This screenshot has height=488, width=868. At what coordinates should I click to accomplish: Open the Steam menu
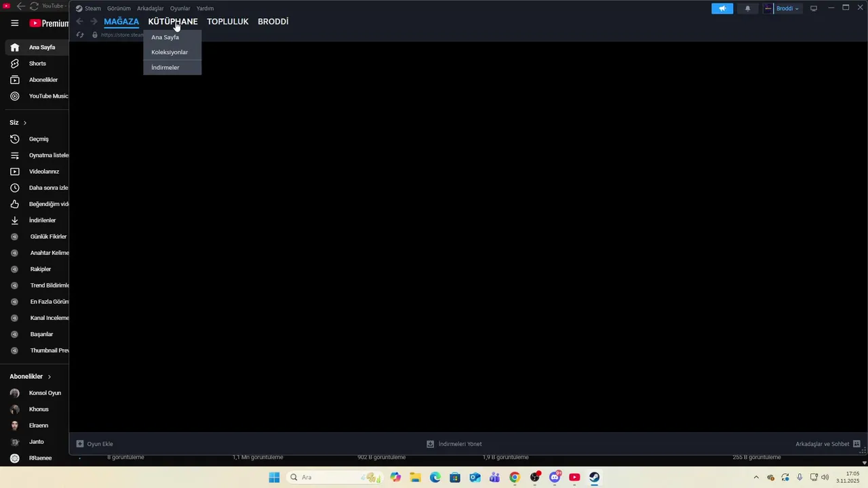click(x=88, y=8)
